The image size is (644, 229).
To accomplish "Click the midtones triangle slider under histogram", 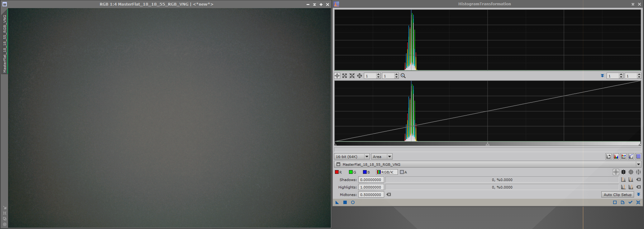I will coord(488,144).
